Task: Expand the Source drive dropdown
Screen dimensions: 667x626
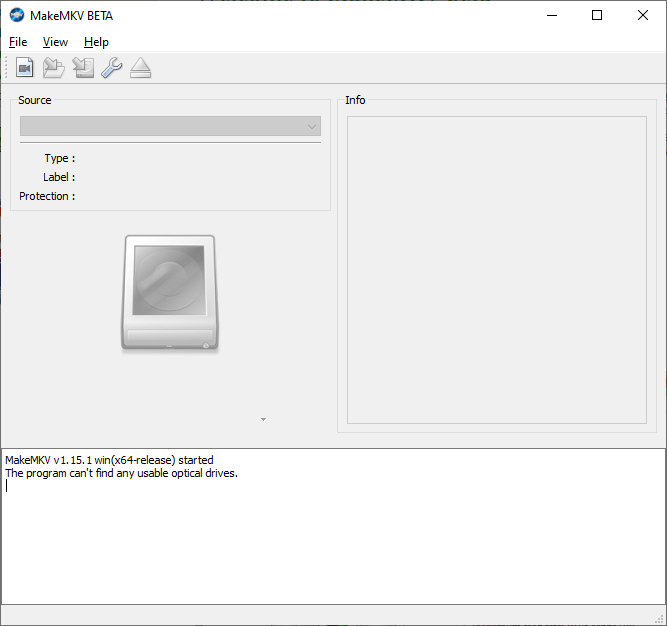Action: pyautogui.click(x=170, y=126)
